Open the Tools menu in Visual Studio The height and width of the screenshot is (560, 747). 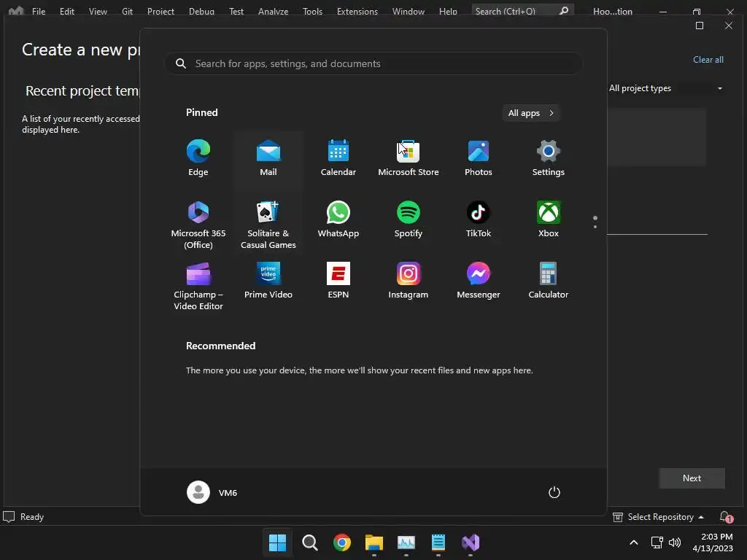click(312, 11)
